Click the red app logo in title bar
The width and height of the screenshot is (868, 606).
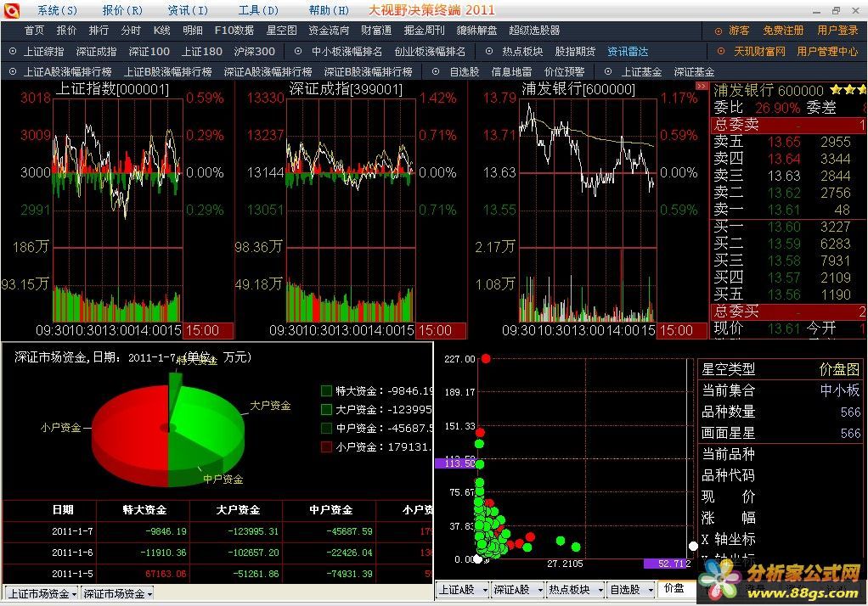point(11,10)
